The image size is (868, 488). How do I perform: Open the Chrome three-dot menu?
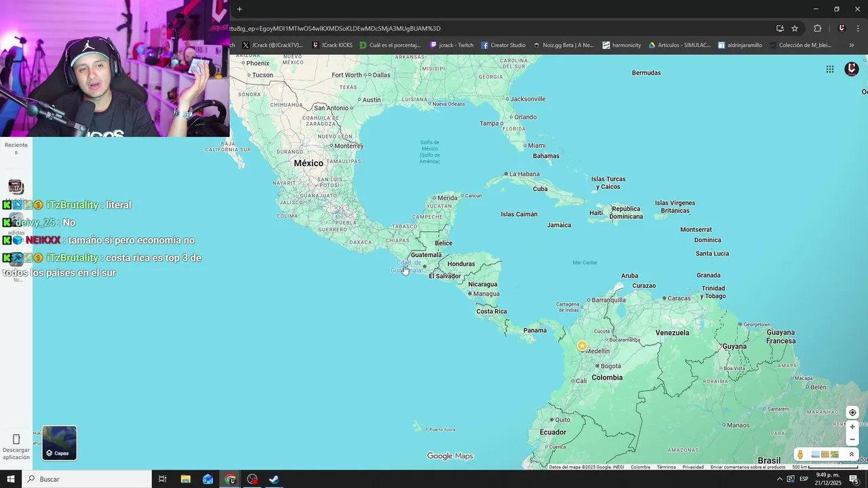click(x=859, y=28)
